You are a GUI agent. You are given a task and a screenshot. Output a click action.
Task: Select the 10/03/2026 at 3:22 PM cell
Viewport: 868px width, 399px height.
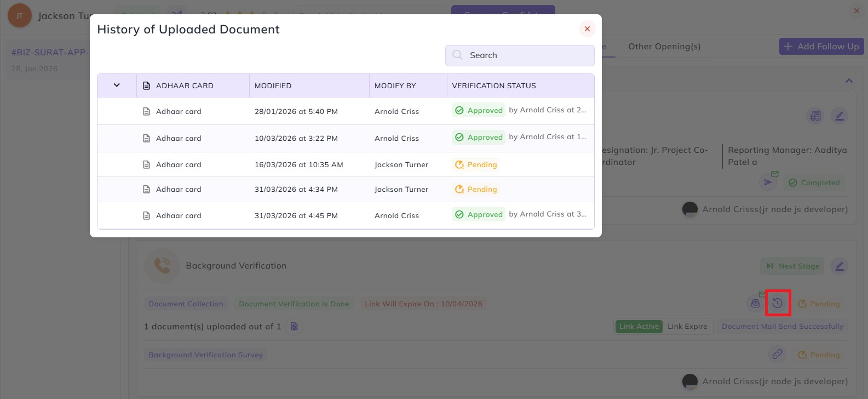pos(296,138)
